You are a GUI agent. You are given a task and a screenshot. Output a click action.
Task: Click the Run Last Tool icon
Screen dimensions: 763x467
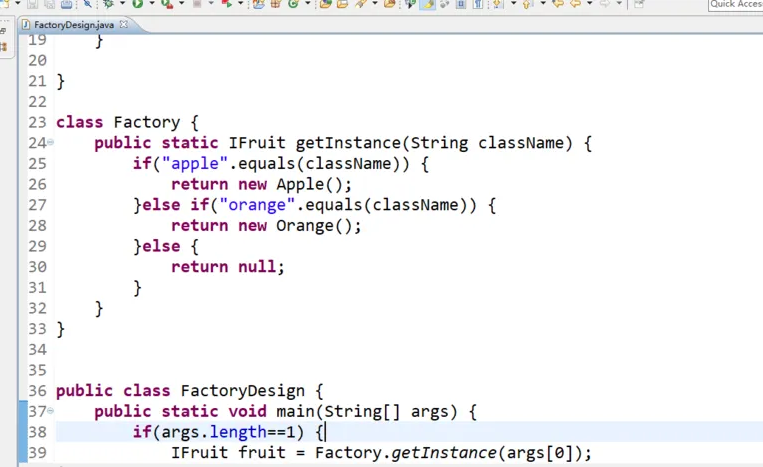click(167, 4)
